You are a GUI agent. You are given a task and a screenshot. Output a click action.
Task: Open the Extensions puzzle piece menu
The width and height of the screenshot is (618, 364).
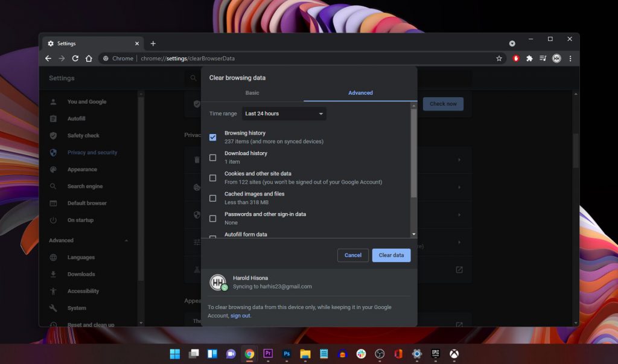(529, 59)
